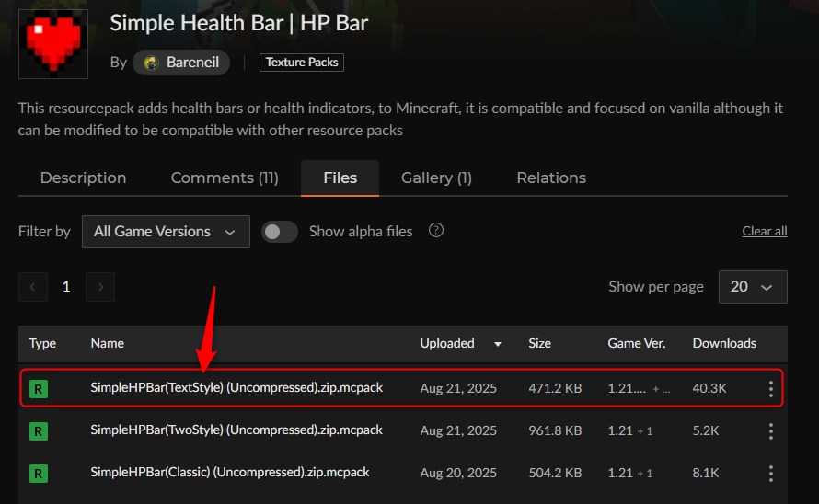819x504 pixels.
Task: Click the Simple Health Bar | HP Bar title
Action: tap(238, 23)
